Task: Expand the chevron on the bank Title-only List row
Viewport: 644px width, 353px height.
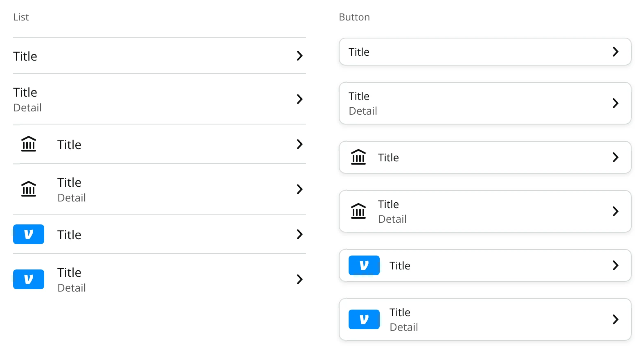Action: coord(300,144)
